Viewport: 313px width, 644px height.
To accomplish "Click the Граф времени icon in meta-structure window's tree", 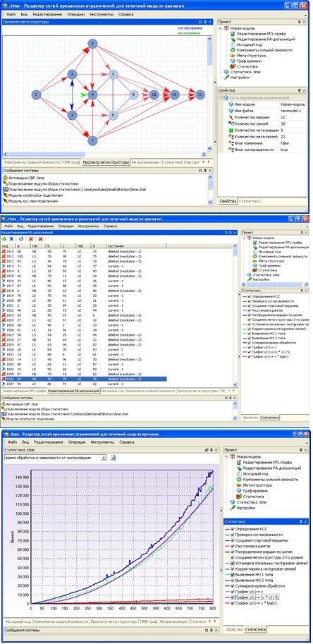I will point(233,61).
